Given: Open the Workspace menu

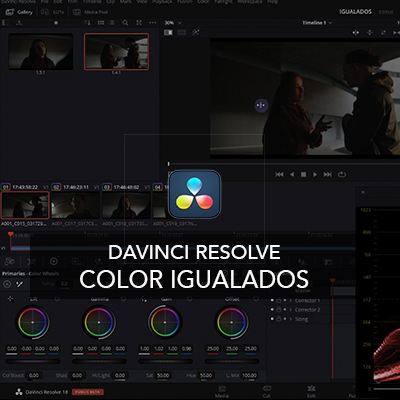Looking at the screenshot, I should tap(250, 2).
